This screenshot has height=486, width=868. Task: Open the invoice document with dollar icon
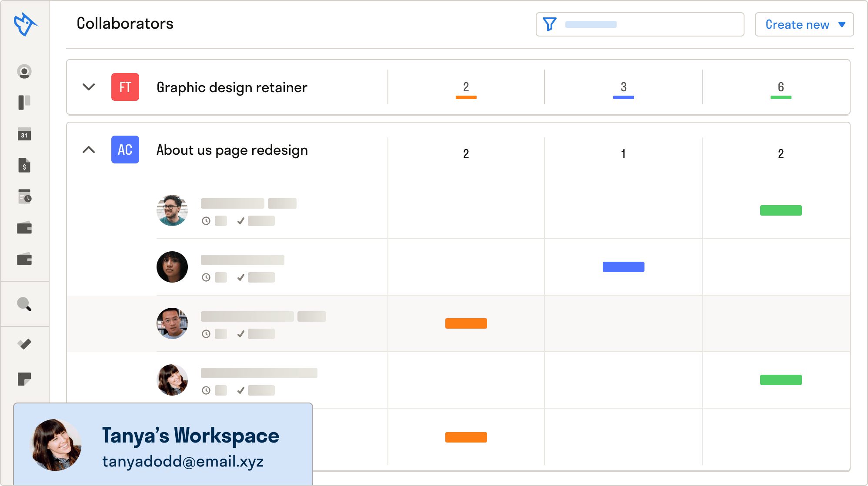[x=24, y=166]
